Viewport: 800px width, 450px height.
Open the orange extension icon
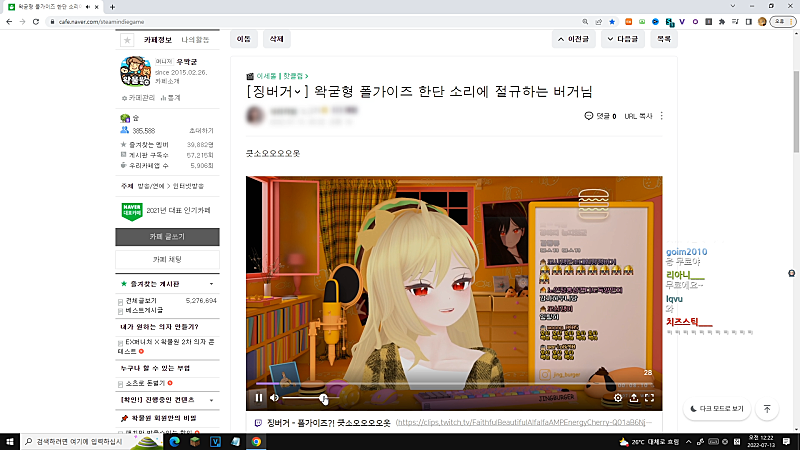[629, 22]
